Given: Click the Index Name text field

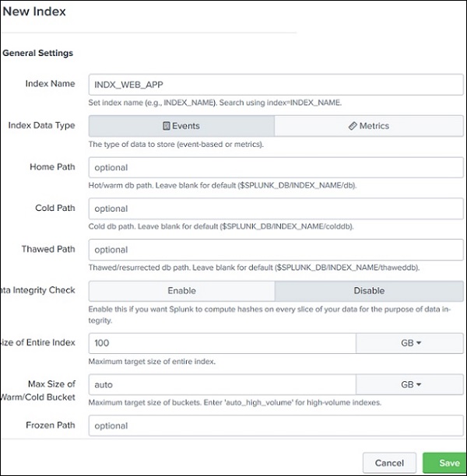Looking at the screenshot, I should [x=276, y=84].
